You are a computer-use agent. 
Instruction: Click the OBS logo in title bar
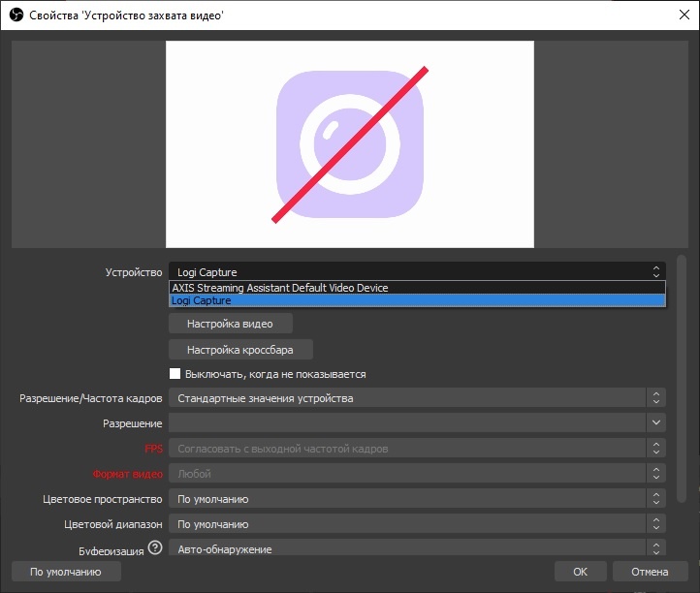click(16, 16)
